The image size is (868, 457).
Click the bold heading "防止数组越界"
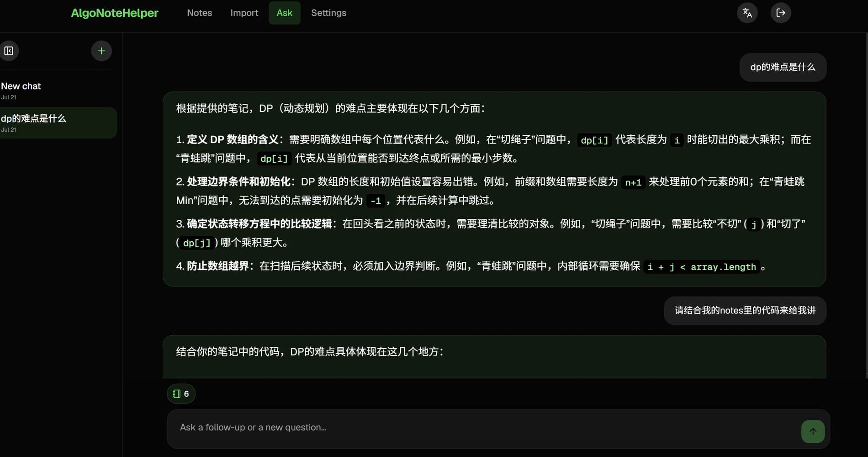(218, 266)
